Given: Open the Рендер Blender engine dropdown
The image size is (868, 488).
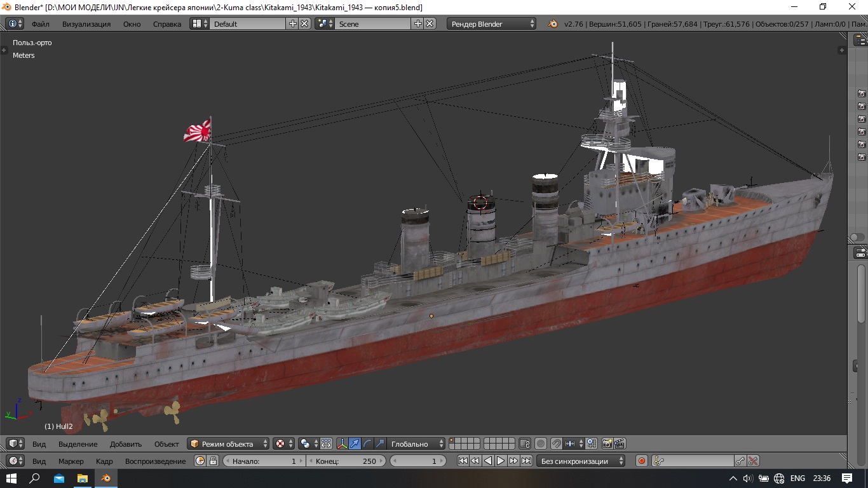Looking at the screenshot, I should pos(492,24).
